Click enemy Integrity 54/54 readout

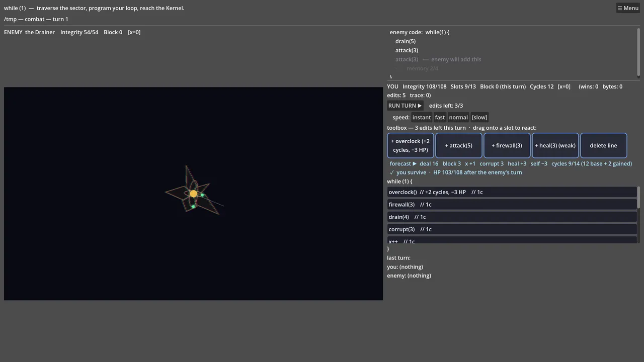79,32
